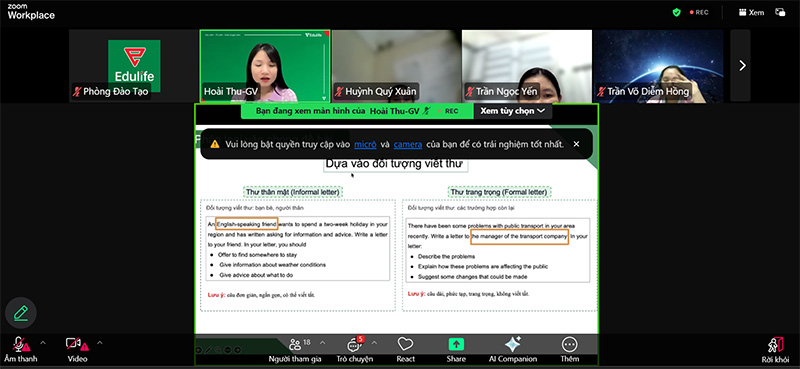Image resolution: width=800 pixels, height=369 pixels.
Task: Expand audio options arrow next to Âm thanh
Action: tap(43, 342)
